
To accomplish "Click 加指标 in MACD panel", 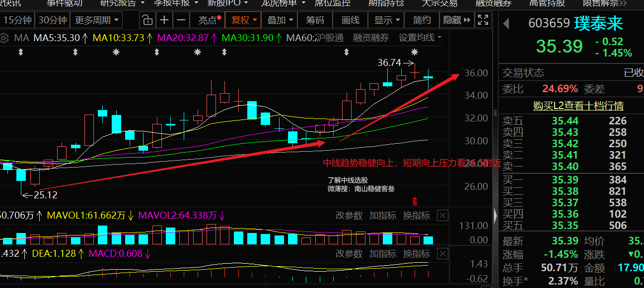I will tap(383, 253).
